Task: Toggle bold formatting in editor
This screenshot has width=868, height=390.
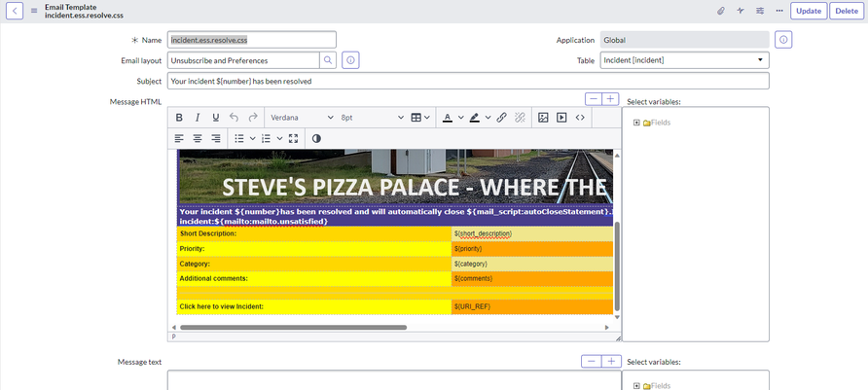Action: coord(179,118)
